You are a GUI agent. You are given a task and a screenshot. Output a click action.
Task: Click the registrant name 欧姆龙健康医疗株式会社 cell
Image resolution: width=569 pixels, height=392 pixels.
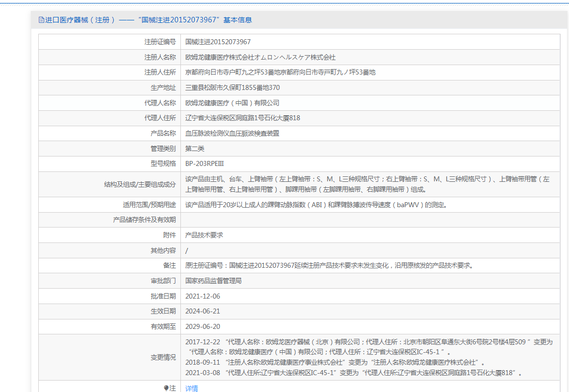260,58
